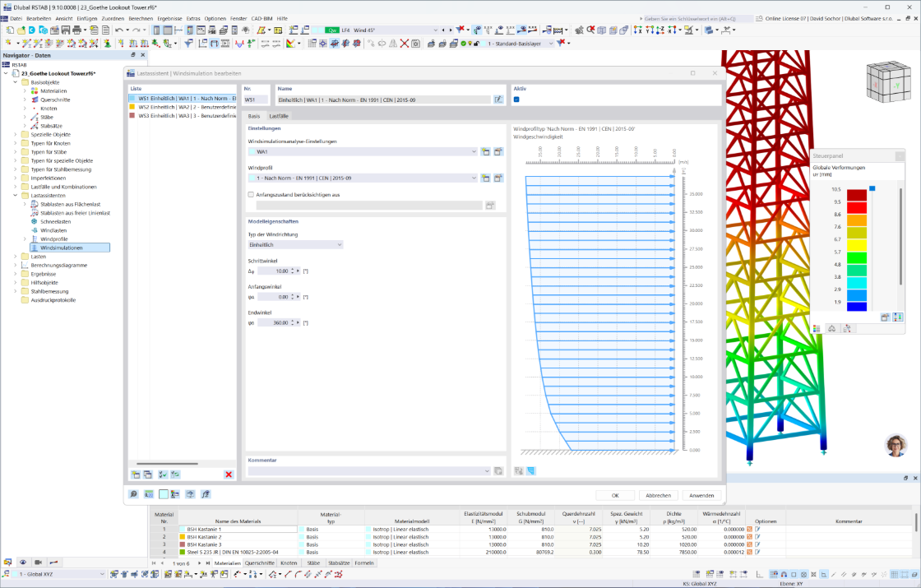Create new wind simulation analysis settings
Viewport: 921px width, 588px height.
coord(486,151)
